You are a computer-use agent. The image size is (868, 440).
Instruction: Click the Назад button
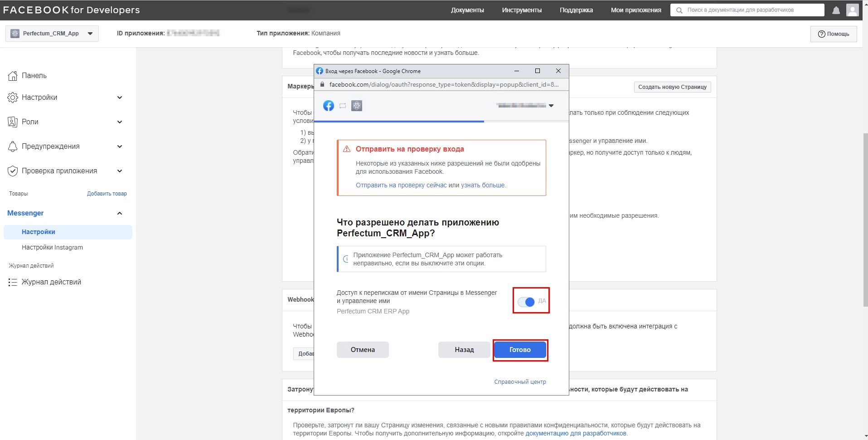tap(464, 350)
